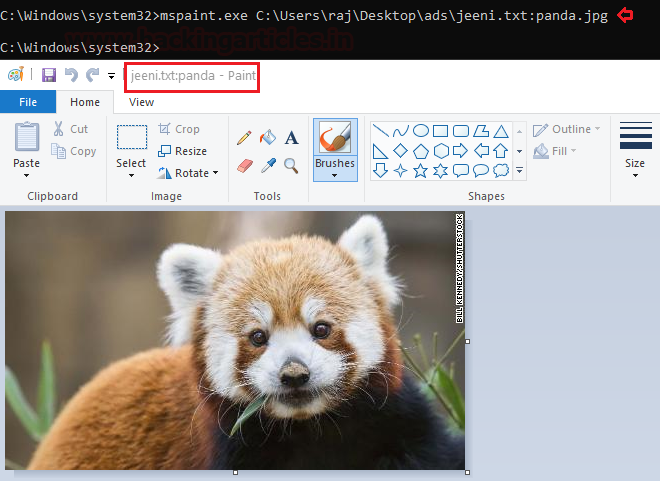Open the File menu
Image resolution: width=660 pixels, height=481 pixels.
[x=28, y=102]
